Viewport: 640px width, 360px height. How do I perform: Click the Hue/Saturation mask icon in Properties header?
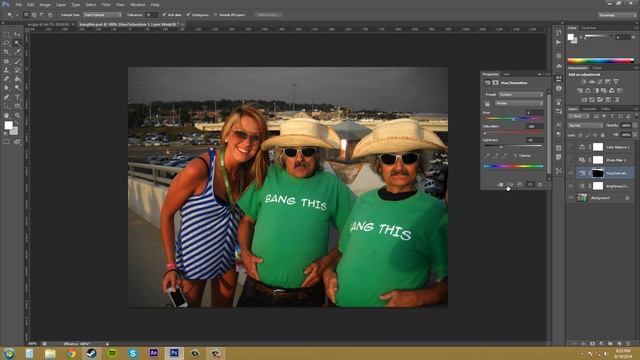[495, 83]
